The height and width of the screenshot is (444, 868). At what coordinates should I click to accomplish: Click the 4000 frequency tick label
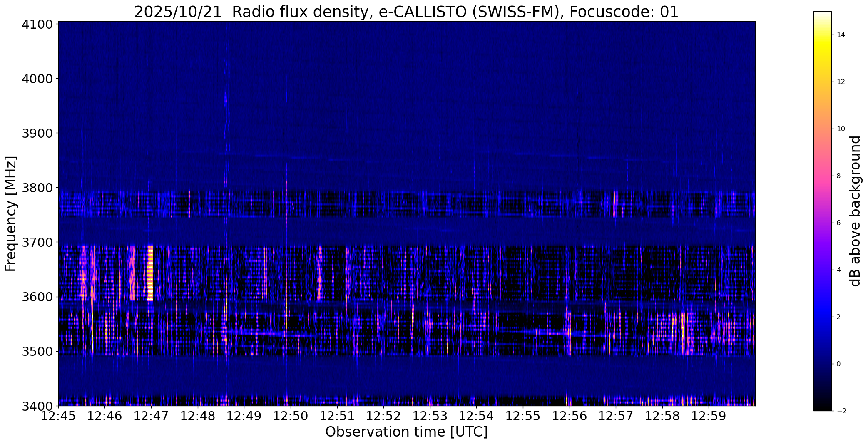tap(38, 79)
